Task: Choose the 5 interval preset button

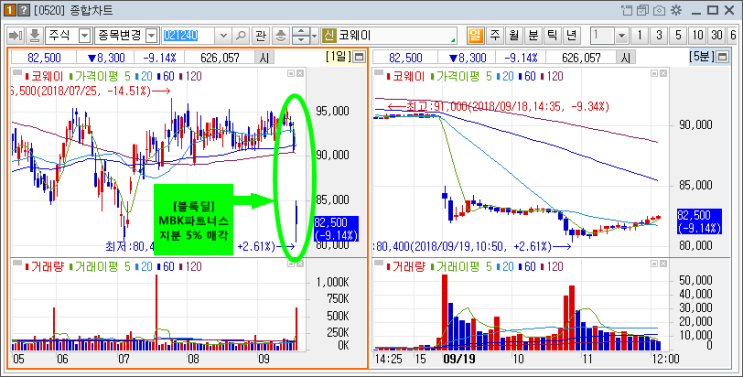Action: pos(678,35)
